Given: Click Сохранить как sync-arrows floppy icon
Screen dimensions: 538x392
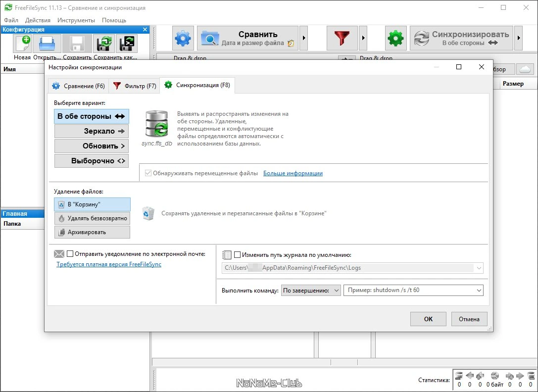Looking at the screenshot, I should click(x=103, y=44).
